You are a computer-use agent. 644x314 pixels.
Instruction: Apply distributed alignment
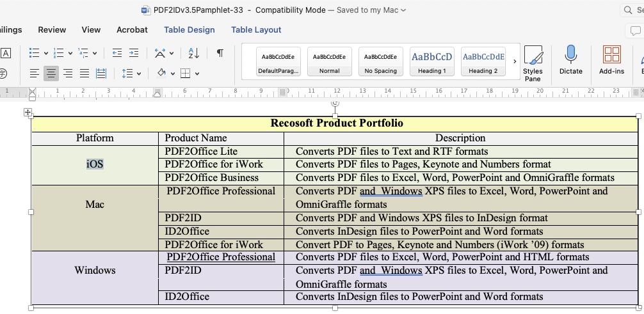click(x=101, y=74)
